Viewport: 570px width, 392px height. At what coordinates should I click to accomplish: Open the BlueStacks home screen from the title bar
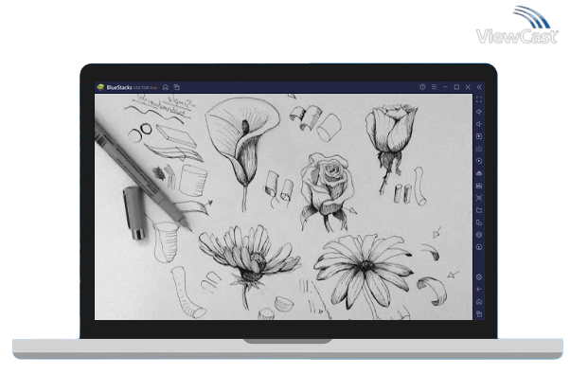tap(166, 87)
